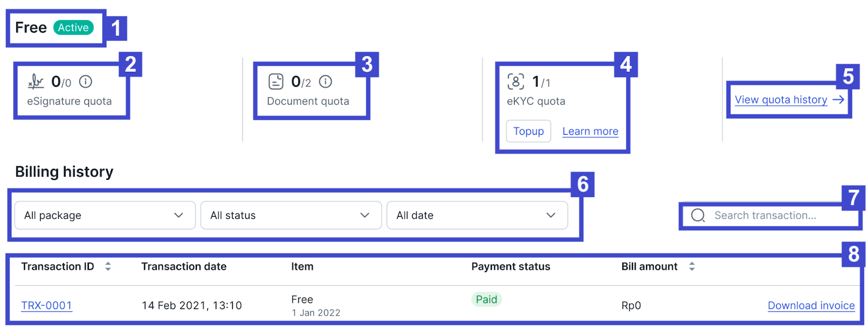
Task: Sort by Transaction ID arrows
Action: (x=108, y=266)
